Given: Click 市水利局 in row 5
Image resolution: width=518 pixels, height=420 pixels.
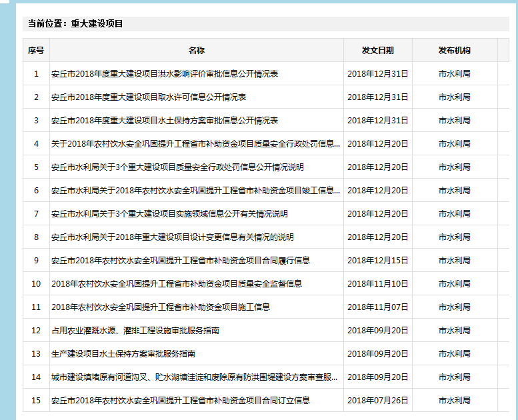Looking at the screenshot, I should point(455,167).
